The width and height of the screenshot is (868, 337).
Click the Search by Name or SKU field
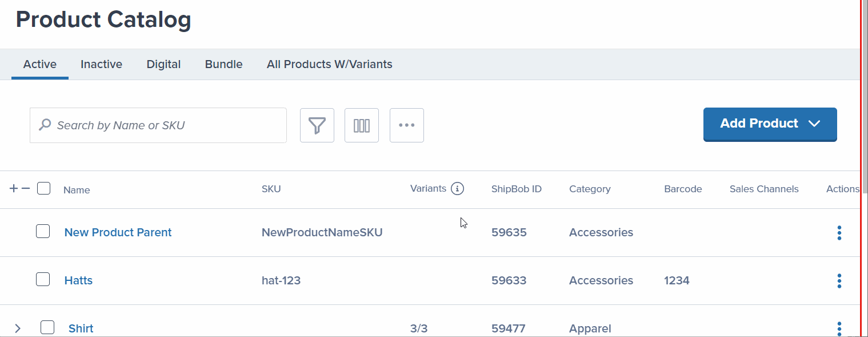click(x=158, y=125)
